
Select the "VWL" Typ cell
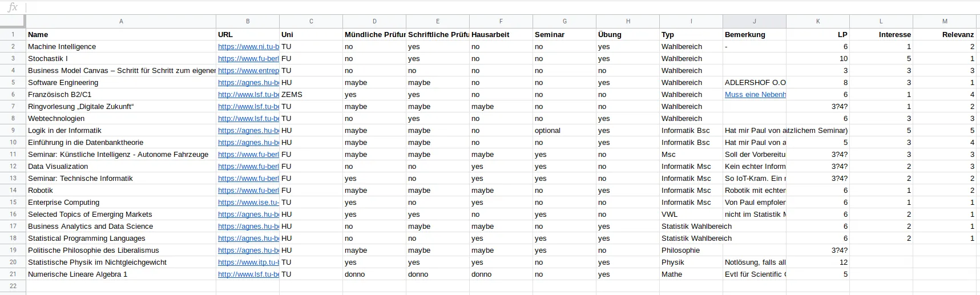click(691, 215)
